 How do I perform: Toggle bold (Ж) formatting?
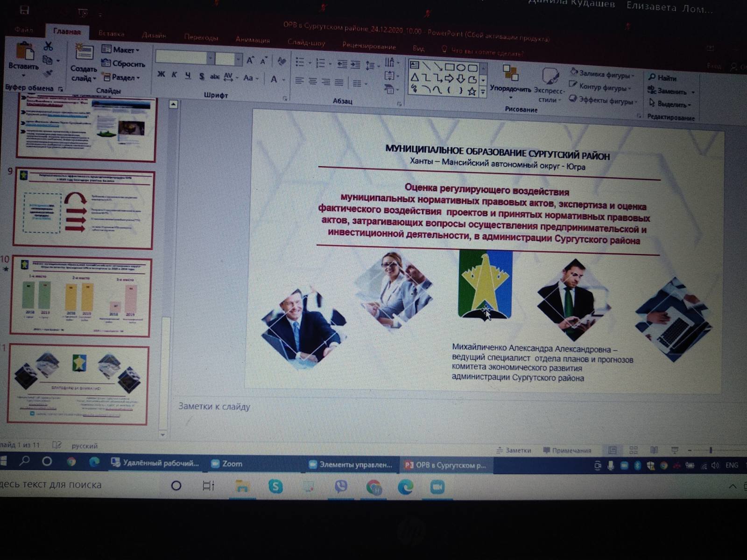161,75
